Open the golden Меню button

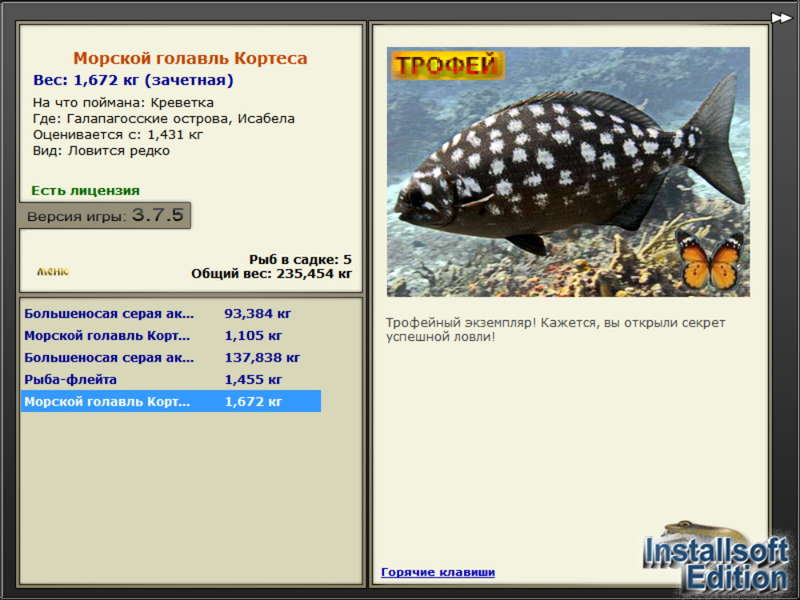53,271
